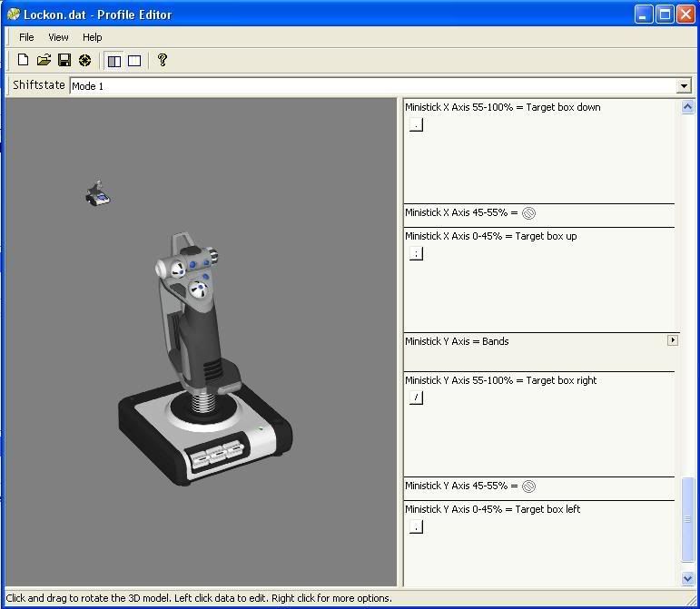Image resolution: width=700 pixels, height=609 pixels.
Task: Click the Help question mark icon
Action: coord(163,61)
